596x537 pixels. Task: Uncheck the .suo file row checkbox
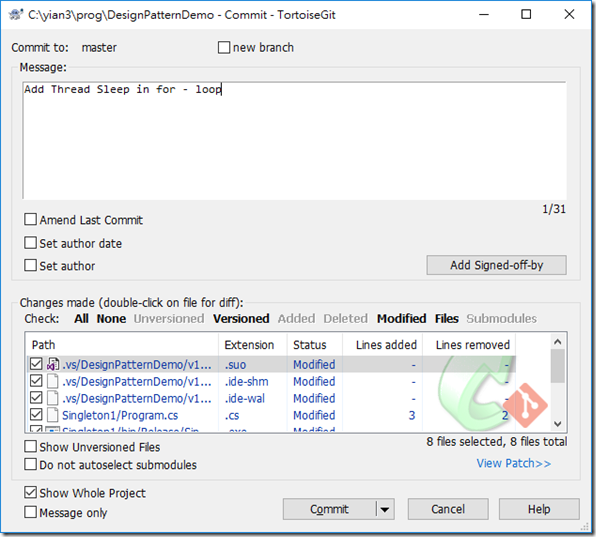tap(36, 364)
